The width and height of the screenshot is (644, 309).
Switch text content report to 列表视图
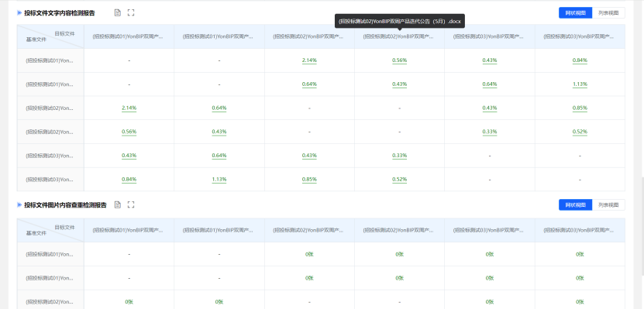(x=608, y=12)
